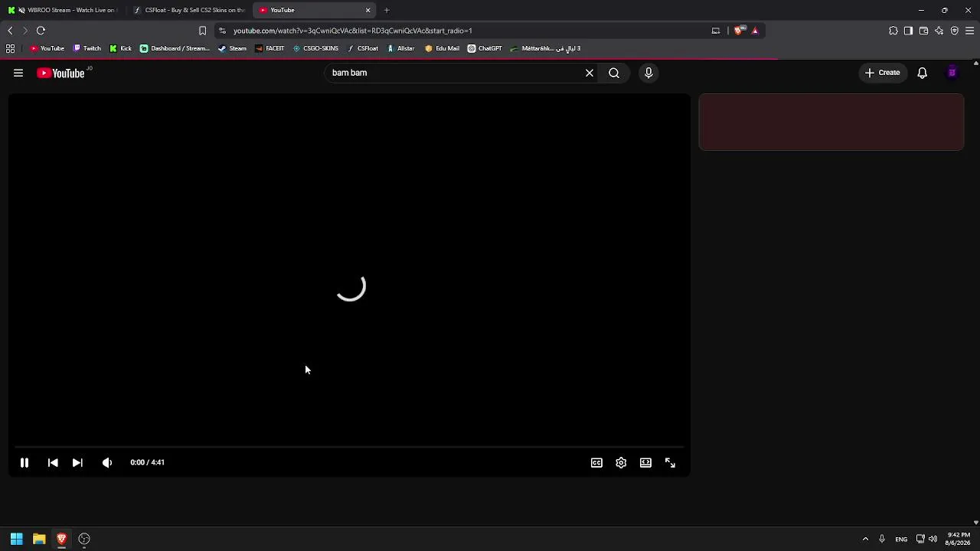Open a new browser tab
The width and height of the screenshot is (980, 551).
[x=387, y=10]
